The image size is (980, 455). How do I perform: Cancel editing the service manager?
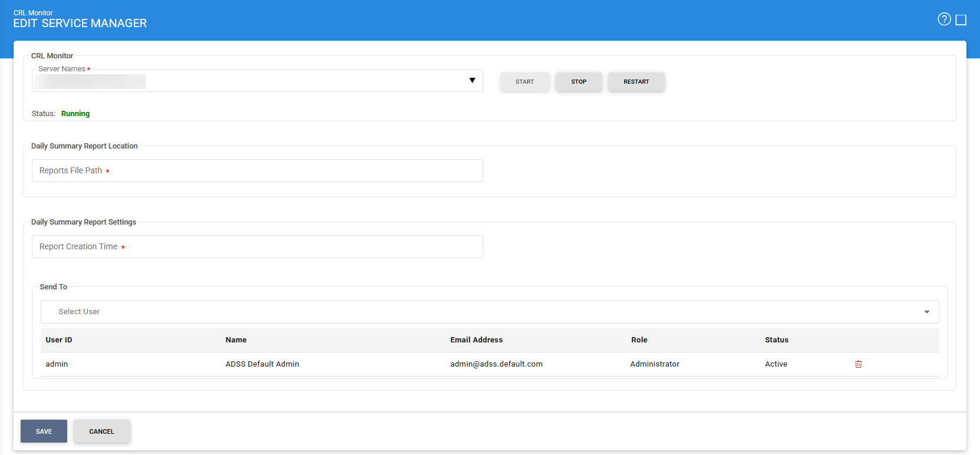point(101,431)
